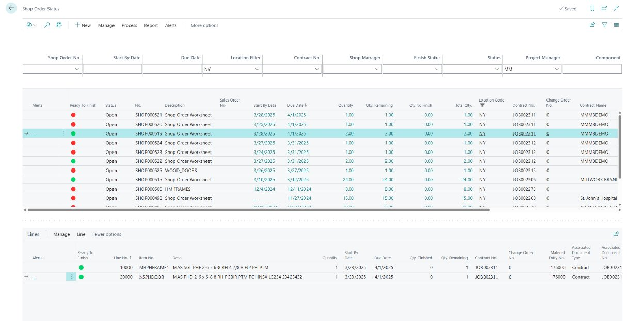Expand the Finish Status dropdown
This screenshot has height=321, width=644.
point(437,69)
